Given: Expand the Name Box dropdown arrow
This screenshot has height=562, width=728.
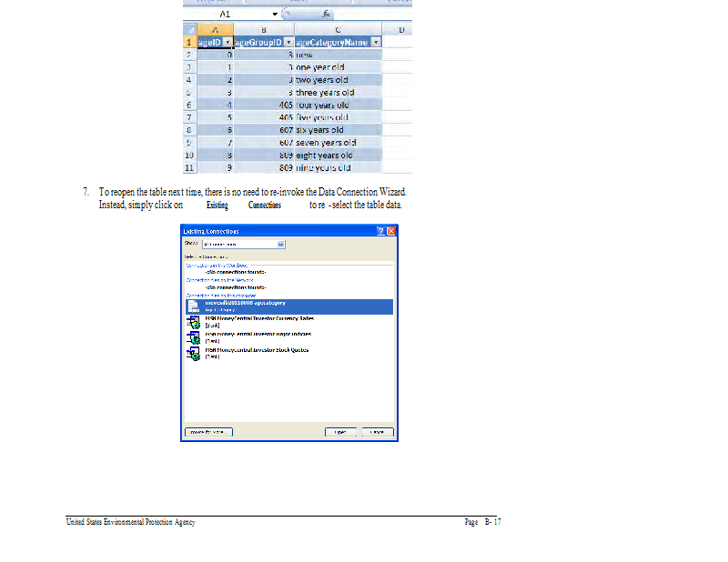Looking at the screenshot, I should tap(275, 15).
